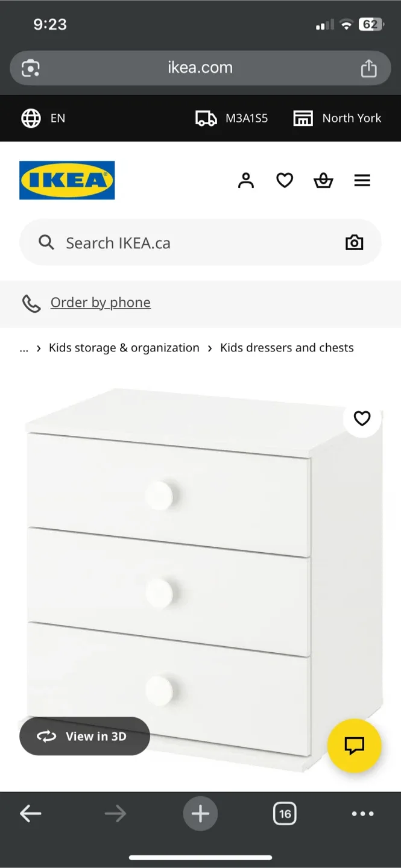This screenshot has width=401, height=868.
Task: Open browser tab switcher showing 16
Action: [285, 814]
